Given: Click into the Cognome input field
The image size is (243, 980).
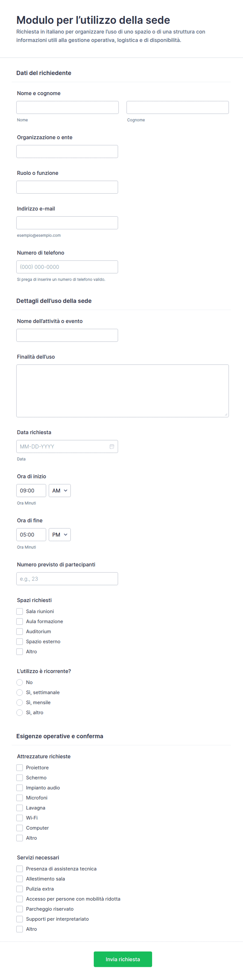Looking at the screenshot, I should [178, 107].
